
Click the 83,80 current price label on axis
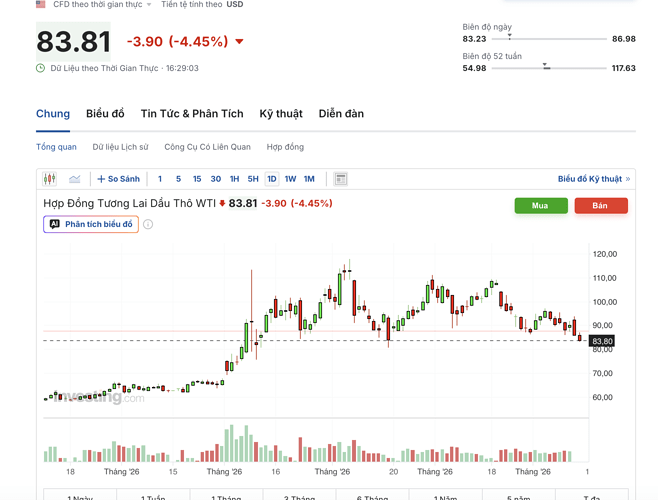602,341
